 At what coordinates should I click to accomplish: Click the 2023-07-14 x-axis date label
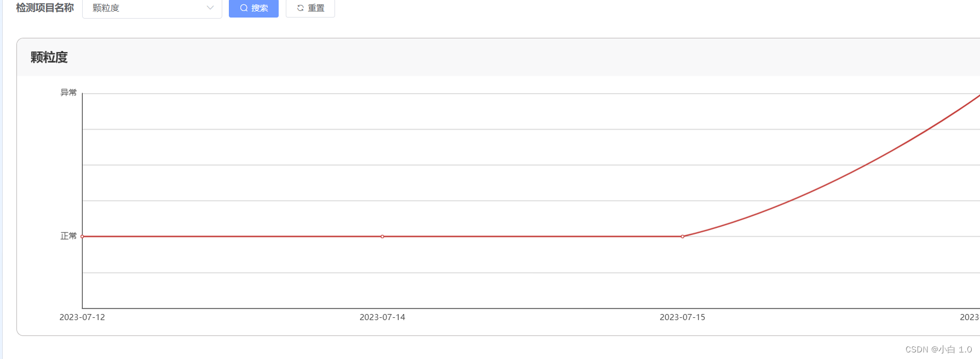(382, 317)
